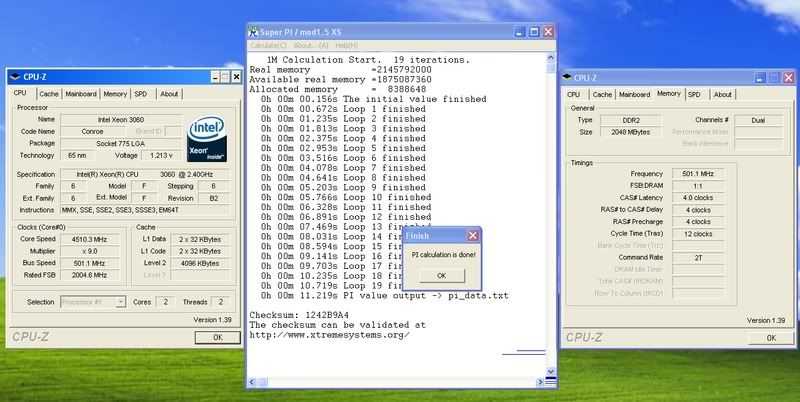
Task: Switch to Memory tab in left CPU-Z
Action: tap(115, 94)
